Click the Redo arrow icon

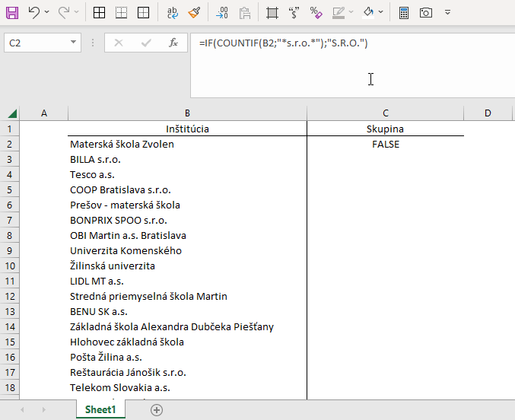pyautogui.click(x=64, y=13)
